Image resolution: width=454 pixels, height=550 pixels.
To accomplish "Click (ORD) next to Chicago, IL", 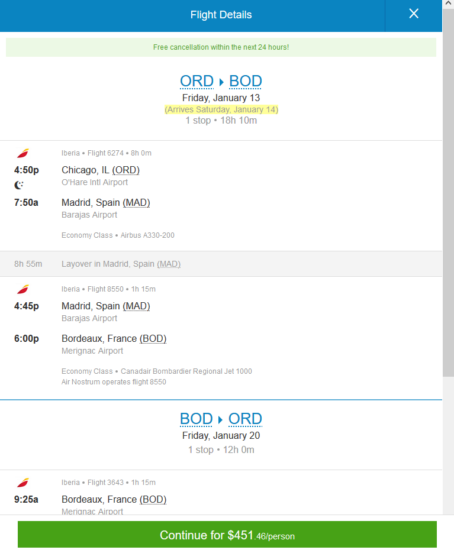I will (126, 170).
